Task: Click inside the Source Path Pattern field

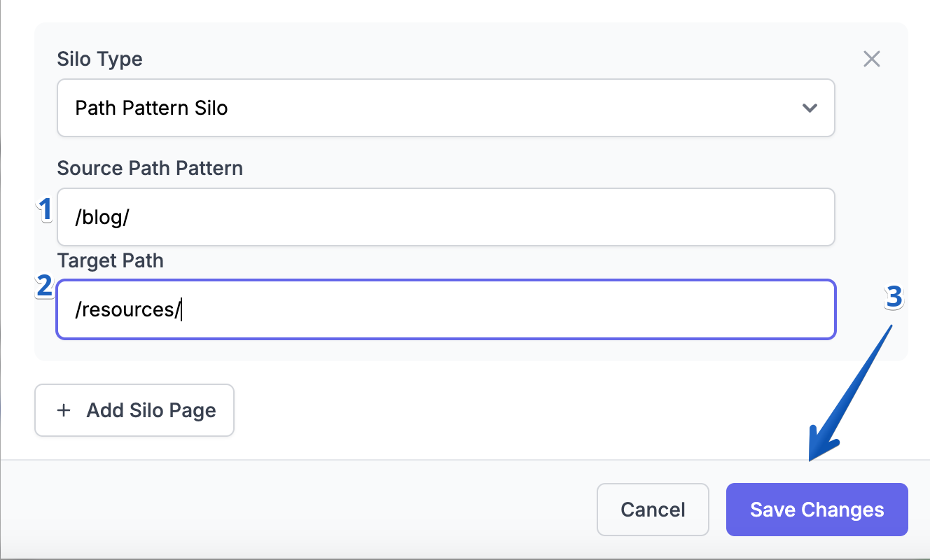Action: click(445, 217)
